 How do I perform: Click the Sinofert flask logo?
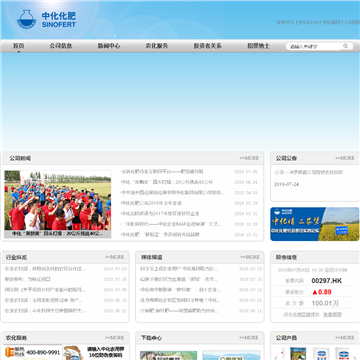click(26, 19)
